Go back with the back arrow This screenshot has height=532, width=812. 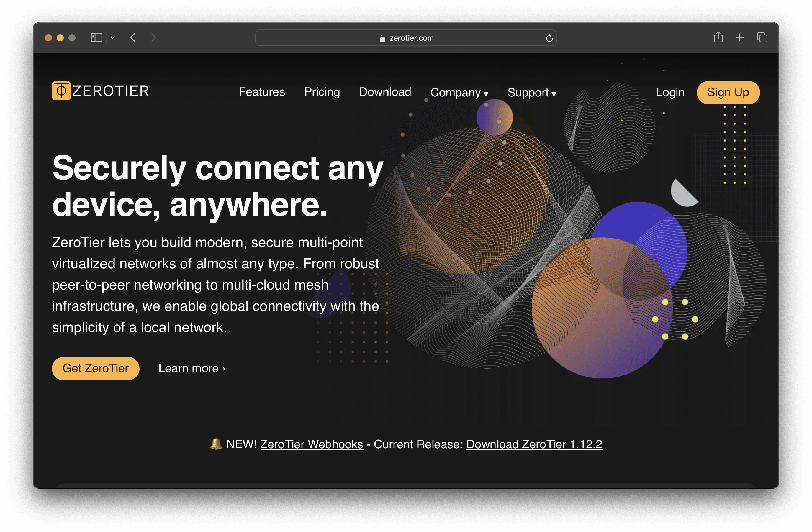pyautogui.click(x=133, y=37)
